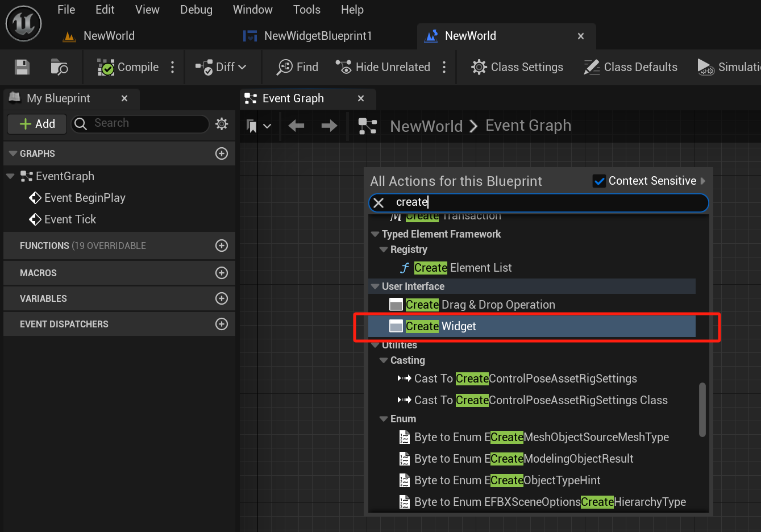761x532 pixels.
Task: Open Class Defaults
Action: [x=631, y=67]
